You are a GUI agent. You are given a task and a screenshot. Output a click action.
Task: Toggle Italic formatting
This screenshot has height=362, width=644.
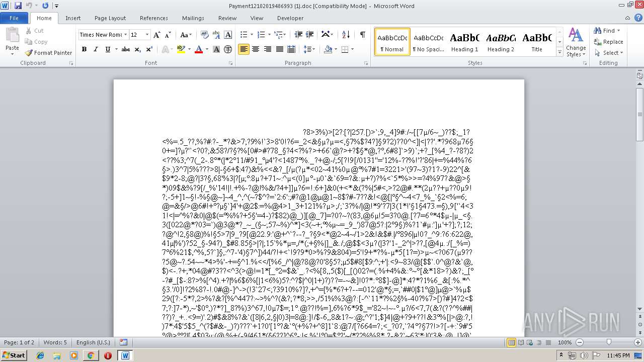pos(96,49)
